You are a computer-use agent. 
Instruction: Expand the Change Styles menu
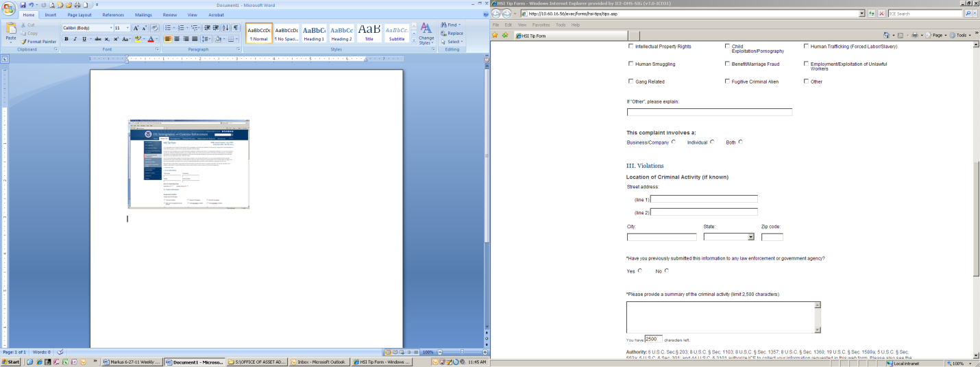[426, 33]
